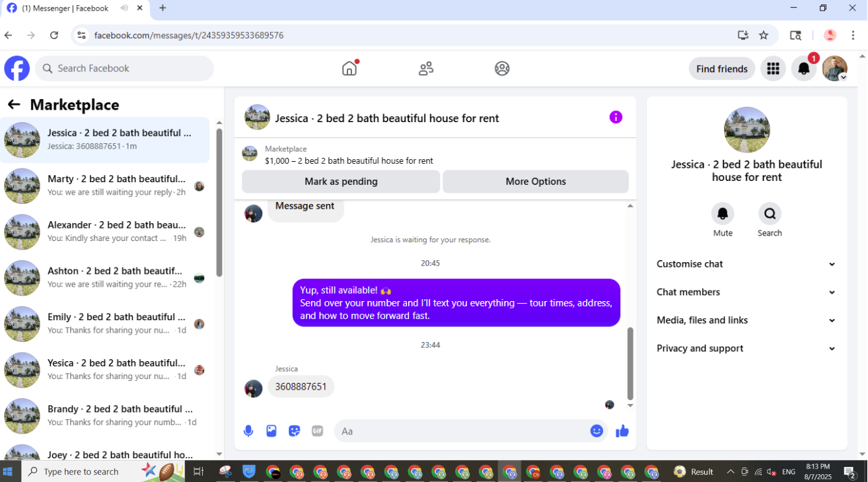The width and height of the screenshot is (868, 482).
Task: Click the chat scroll down arrow
Action: (x=630, y=405)
